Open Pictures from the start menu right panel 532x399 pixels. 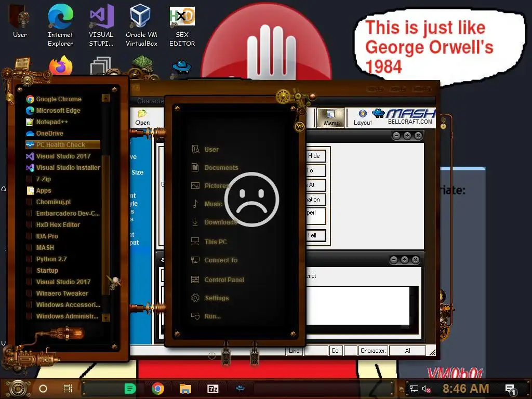coord(210,185)
